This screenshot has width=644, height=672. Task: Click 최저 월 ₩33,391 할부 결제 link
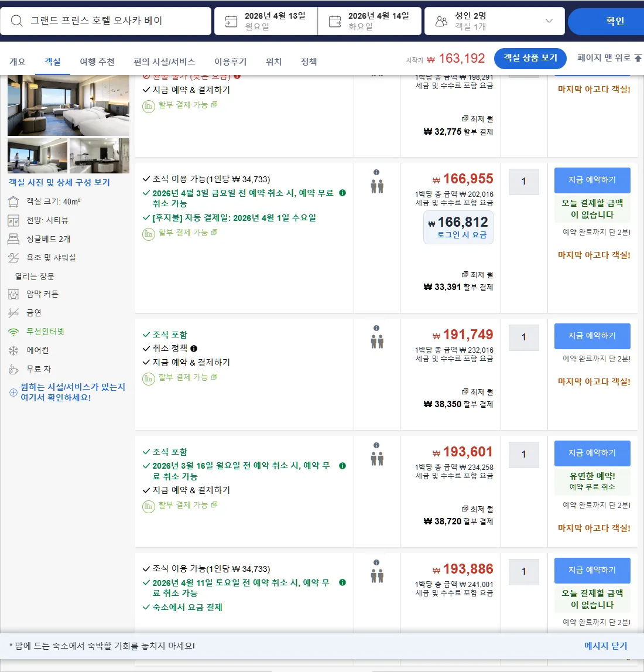[458, 281]
